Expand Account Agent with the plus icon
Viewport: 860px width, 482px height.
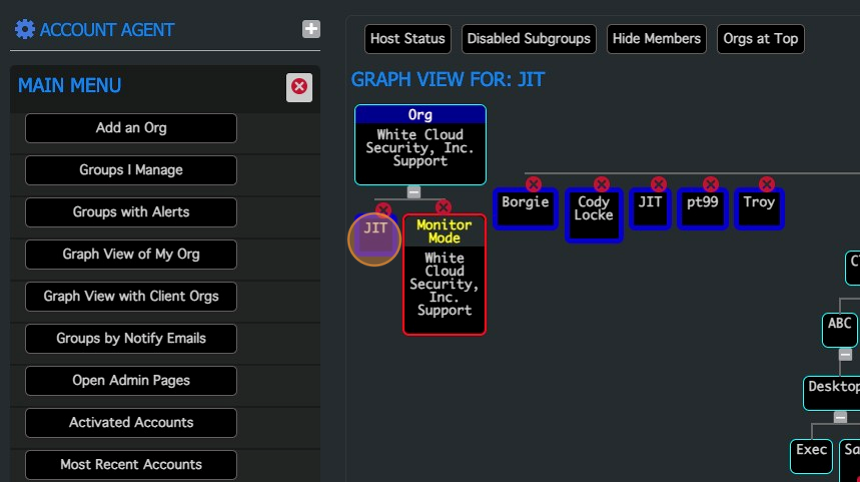click(x=311, y=30)
